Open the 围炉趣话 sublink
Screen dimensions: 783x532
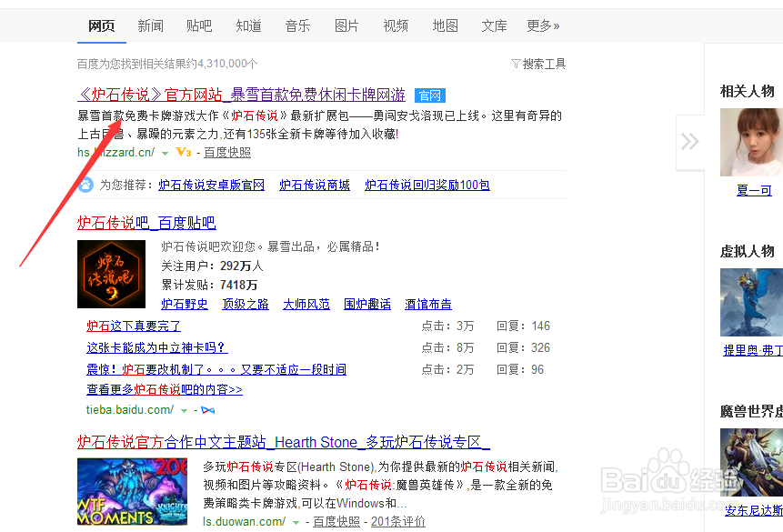click(367, 304)
